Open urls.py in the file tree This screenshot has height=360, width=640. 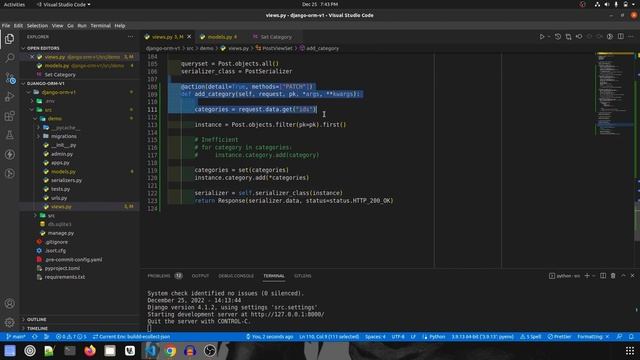[x=59, y=198]
